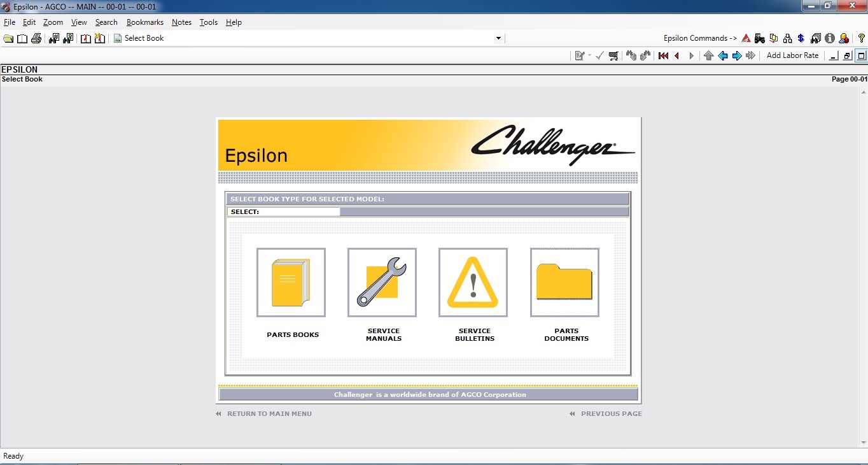Click the gray binoculars with tag icon

pos(631,55)
